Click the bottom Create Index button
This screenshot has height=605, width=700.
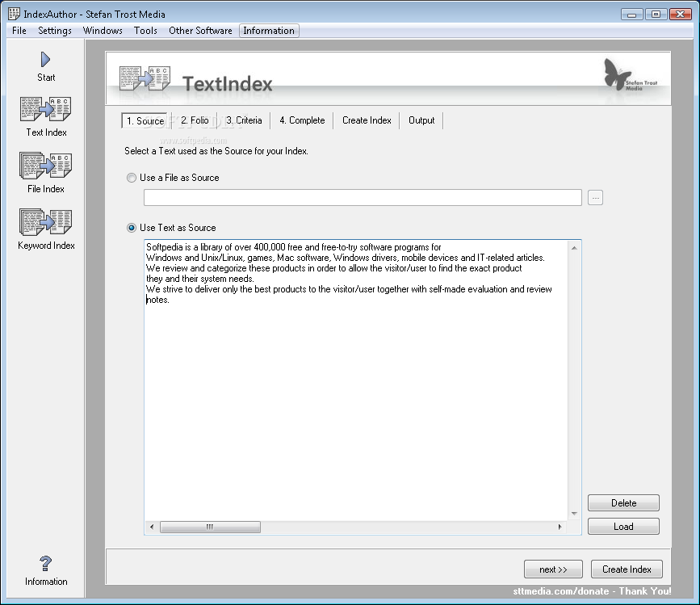[x=627, y=569]
